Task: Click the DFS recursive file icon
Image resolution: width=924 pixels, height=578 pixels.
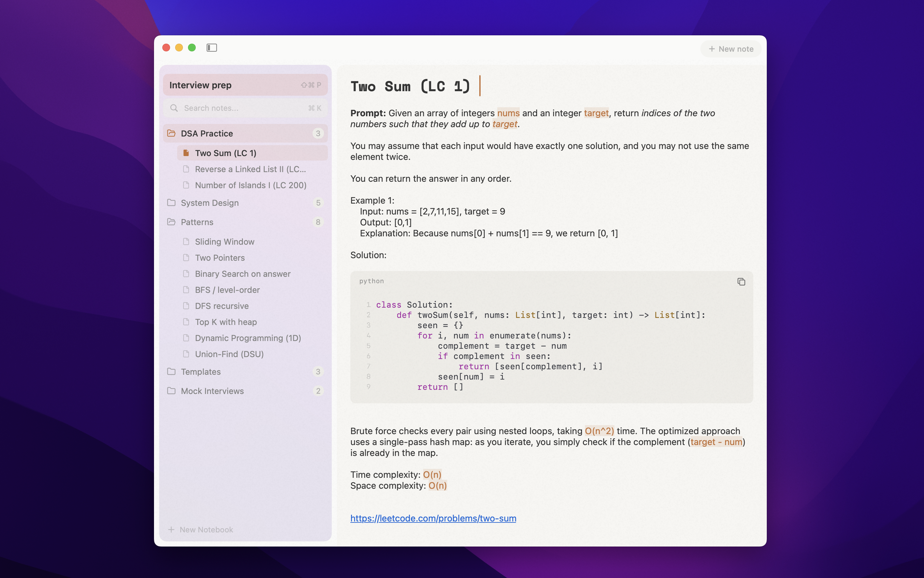Action: click(186, 306)
